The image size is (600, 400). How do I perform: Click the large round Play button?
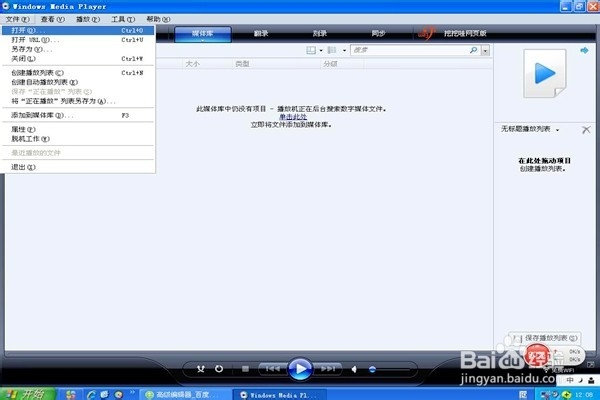[x=300, y=369]
